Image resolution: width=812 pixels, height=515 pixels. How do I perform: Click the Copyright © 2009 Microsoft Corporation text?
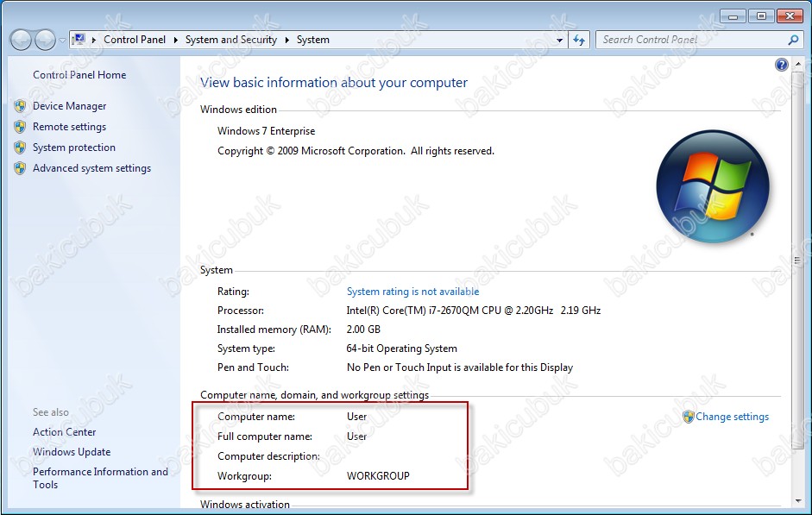coord(356,151)
